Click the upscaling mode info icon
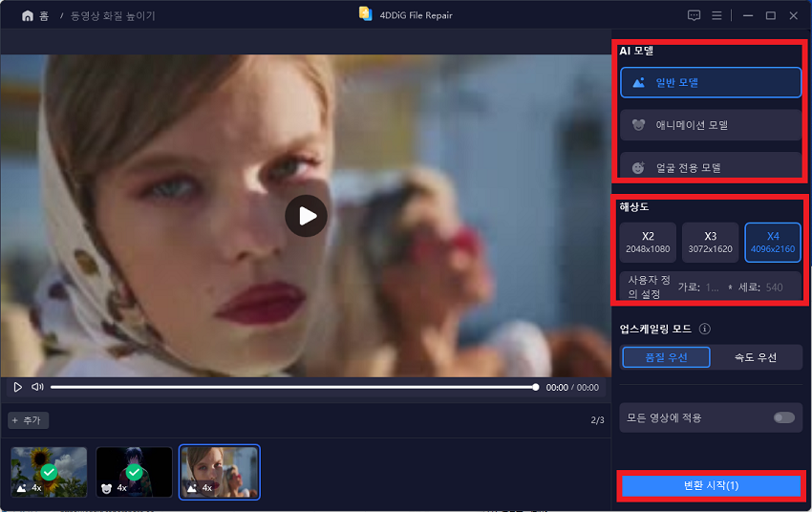Screen dimensions: 812x512 (704, 330)
